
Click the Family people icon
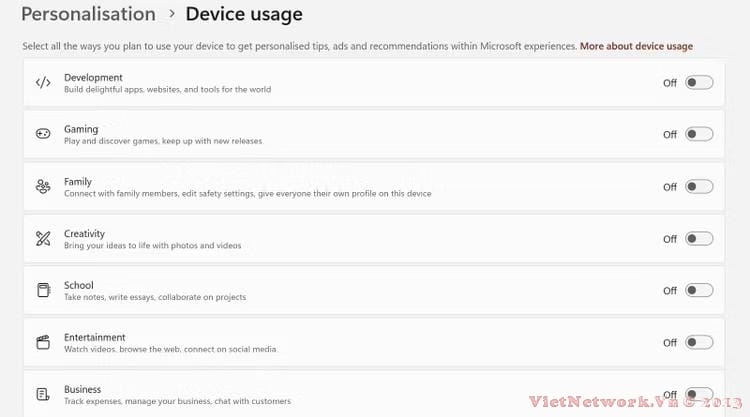click(x=43, y=187)
